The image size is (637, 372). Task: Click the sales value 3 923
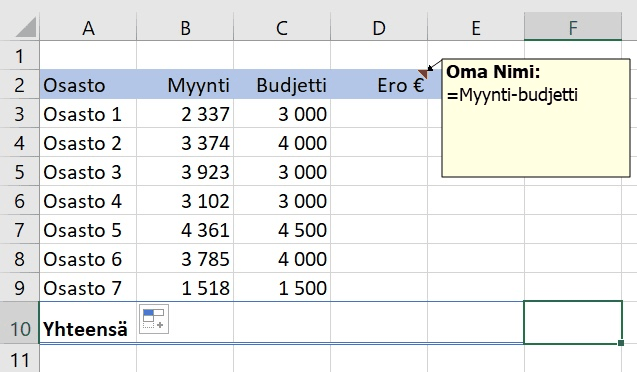point(185,171)
